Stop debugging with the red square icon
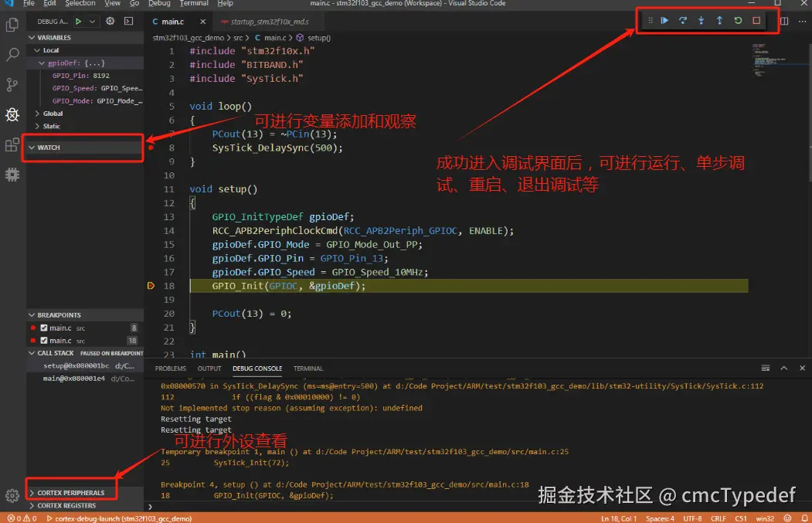812x523 pixels. (x=756, y=20)
